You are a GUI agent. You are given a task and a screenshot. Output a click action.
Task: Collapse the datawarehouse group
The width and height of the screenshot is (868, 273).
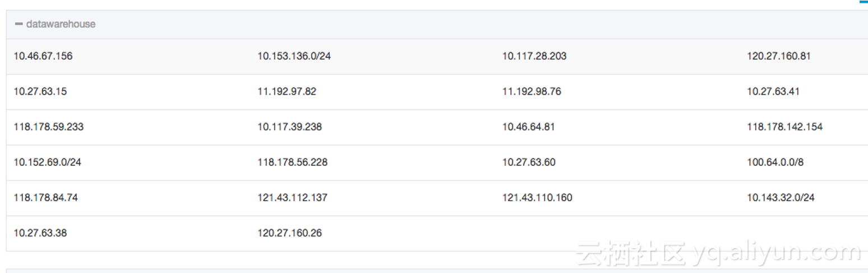(19, 24)
